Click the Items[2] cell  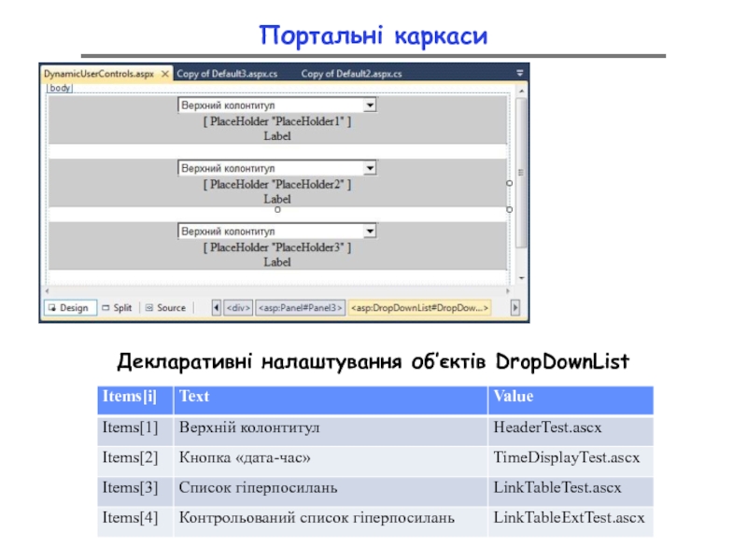tap(135, 461)
